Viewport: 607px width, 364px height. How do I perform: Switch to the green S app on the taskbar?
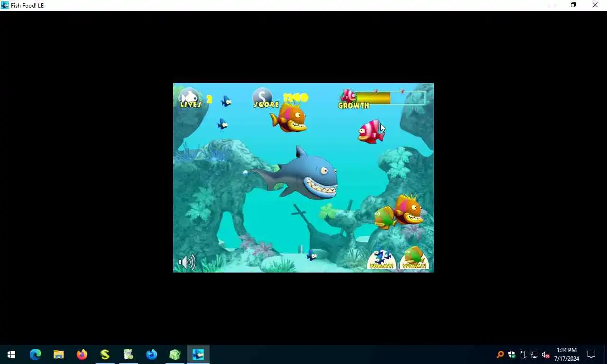[105, 355]
